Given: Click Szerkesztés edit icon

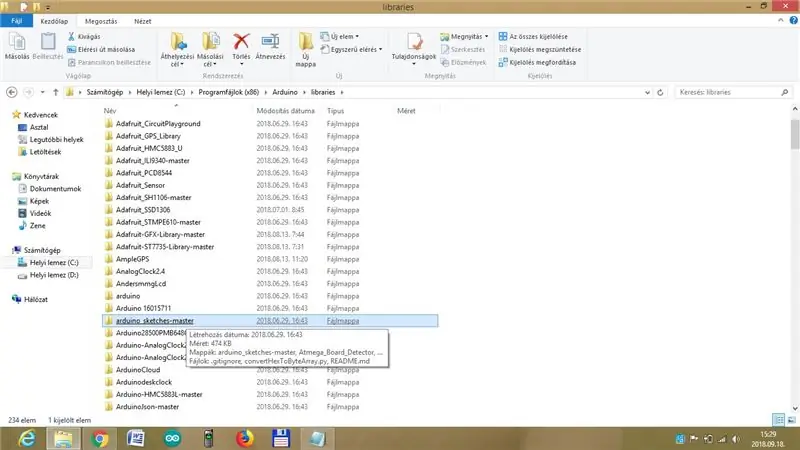Looking at the screenshot, I should [x=463, y=49].
